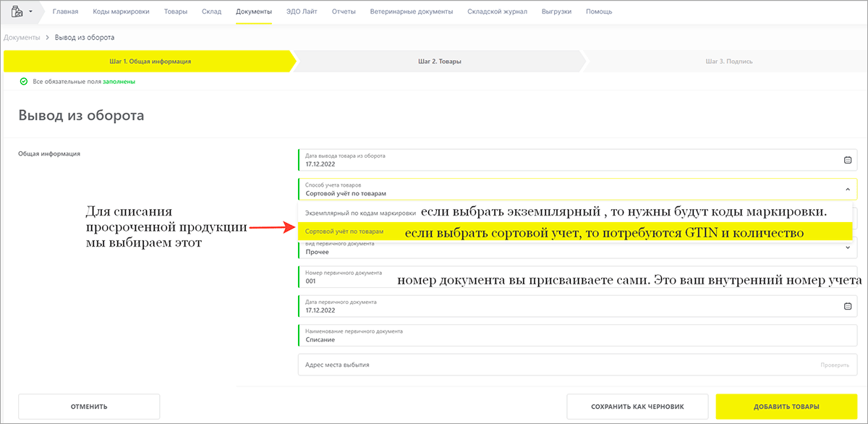Click the Все обязательные поля заполнены status text

click(x=84, y=82)
